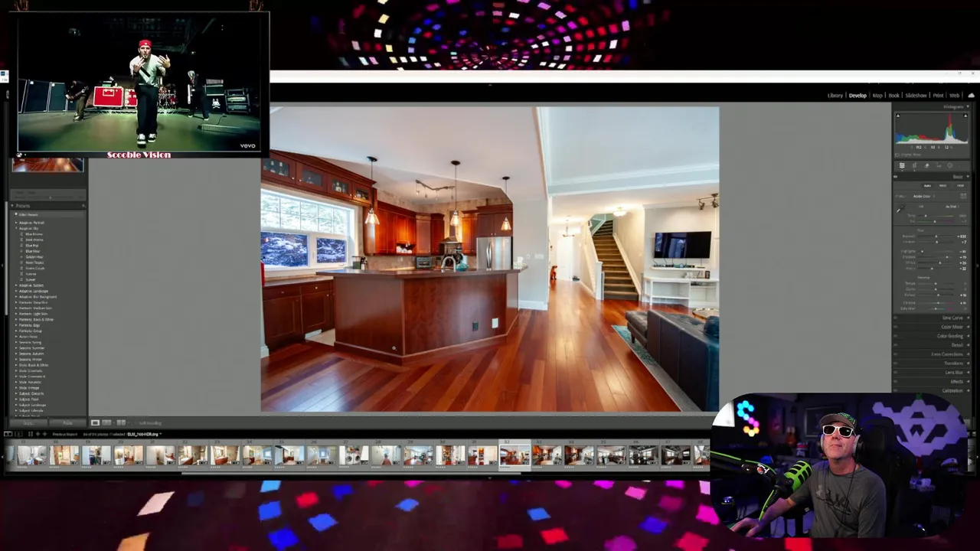
Task: Select the Masking tool icon
Action: tap(950, 165)
